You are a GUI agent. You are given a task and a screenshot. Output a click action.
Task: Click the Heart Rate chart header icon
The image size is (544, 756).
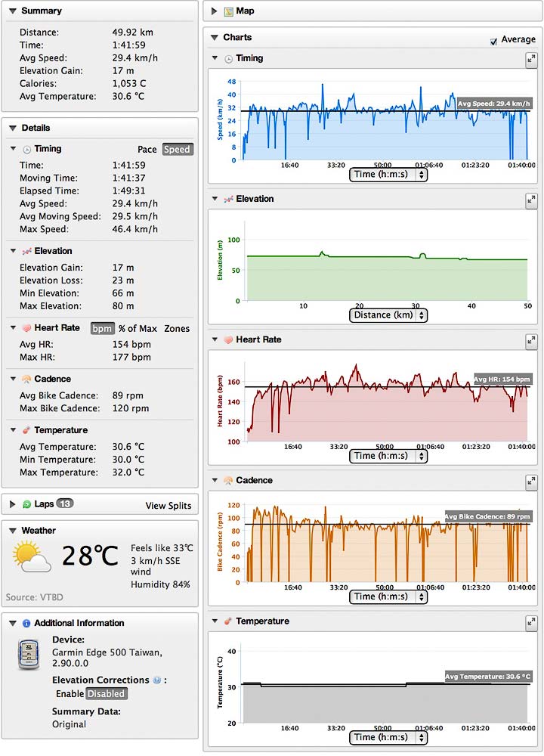[x=228, y=340]
